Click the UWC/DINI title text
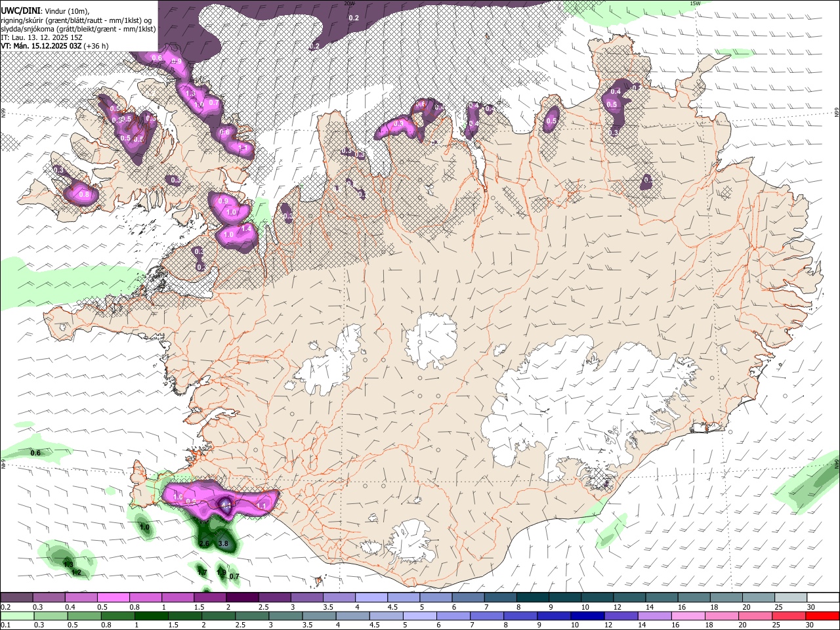The image size is (840, 630). 20,11
